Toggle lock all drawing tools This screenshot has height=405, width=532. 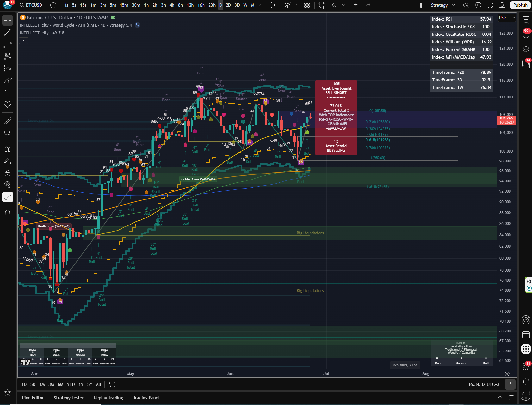(8, 173)
